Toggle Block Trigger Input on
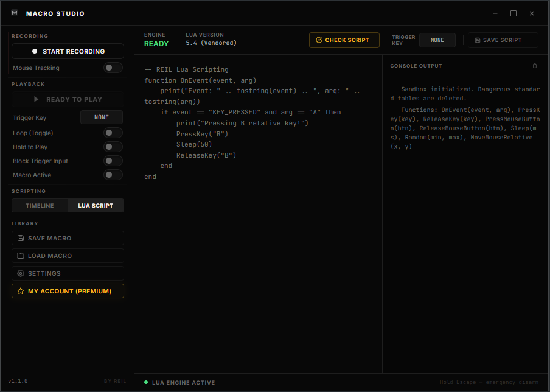 point(113,161)
